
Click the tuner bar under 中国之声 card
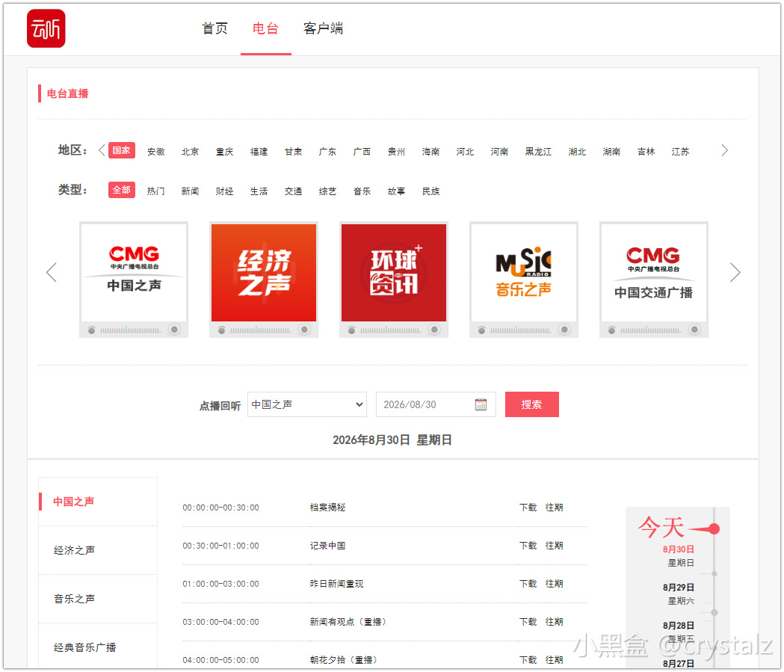tap(130, 330)
